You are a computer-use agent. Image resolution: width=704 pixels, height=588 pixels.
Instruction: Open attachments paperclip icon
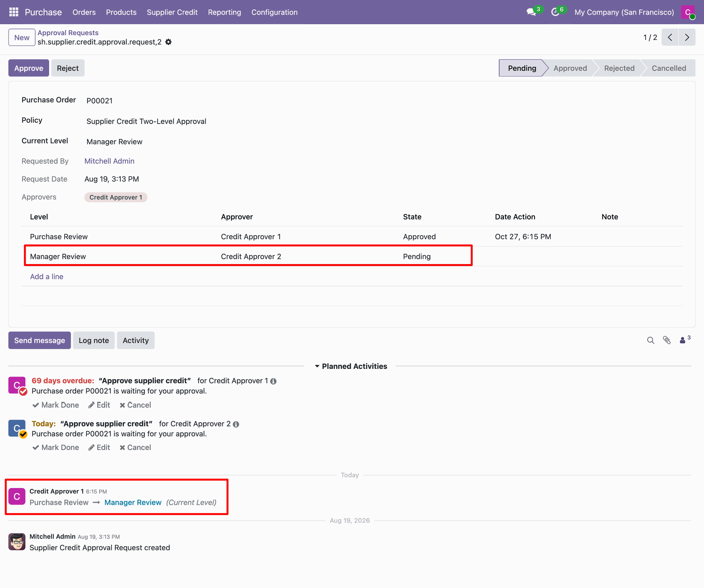click(667, 340)
